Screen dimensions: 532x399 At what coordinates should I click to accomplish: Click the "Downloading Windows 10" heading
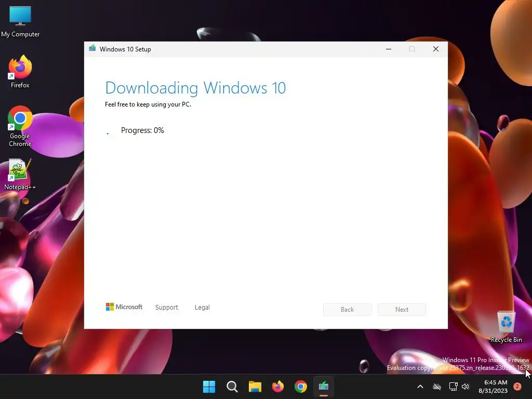[195, 88]
